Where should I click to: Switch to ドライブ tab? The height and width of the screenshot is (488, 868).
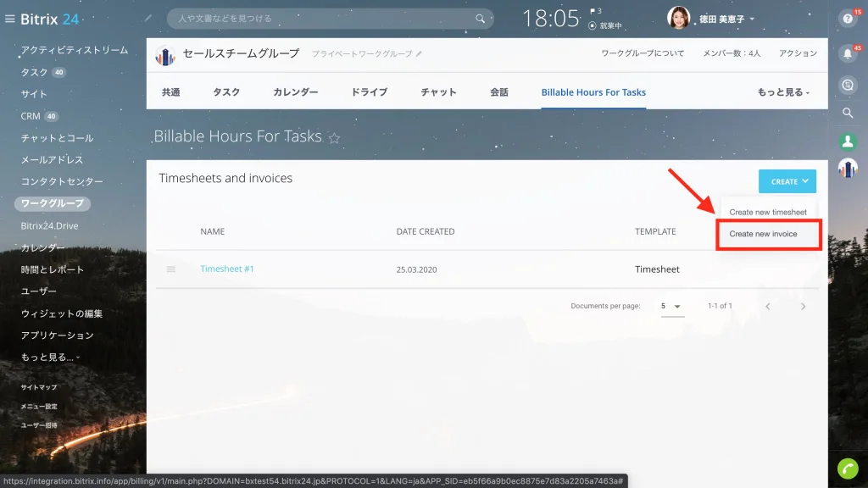(370, 92)
